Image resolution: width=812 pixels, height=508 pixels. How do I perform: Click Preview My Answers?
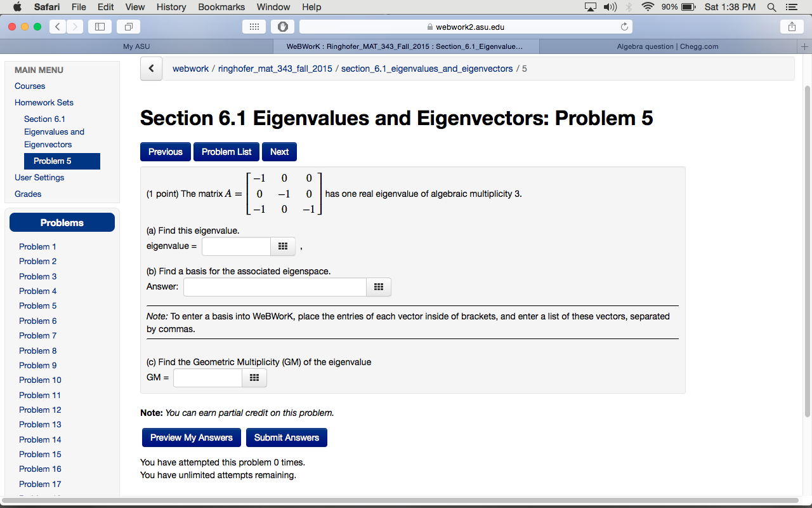click(191, 438)
